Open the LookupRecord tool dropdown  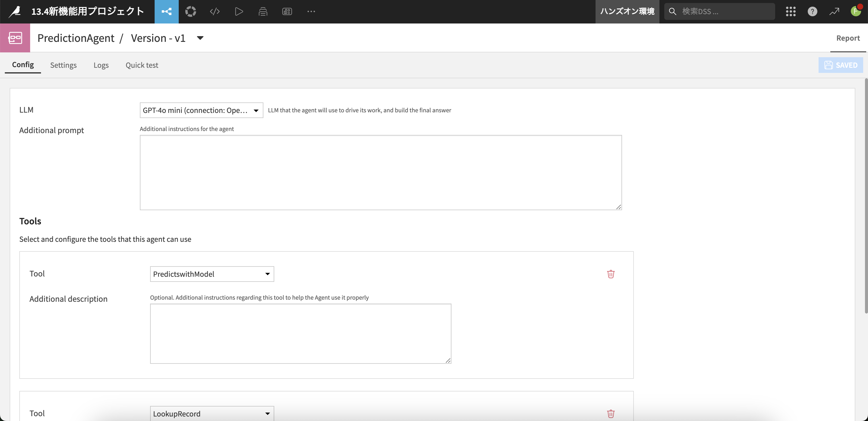(212, 413)
